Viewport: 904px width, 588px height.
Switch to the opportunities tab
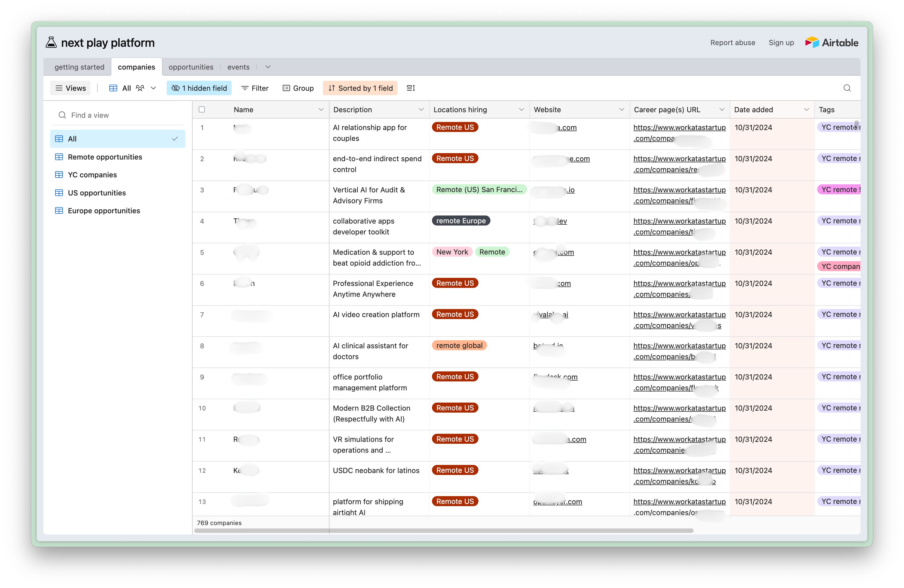tap(191, 67)
